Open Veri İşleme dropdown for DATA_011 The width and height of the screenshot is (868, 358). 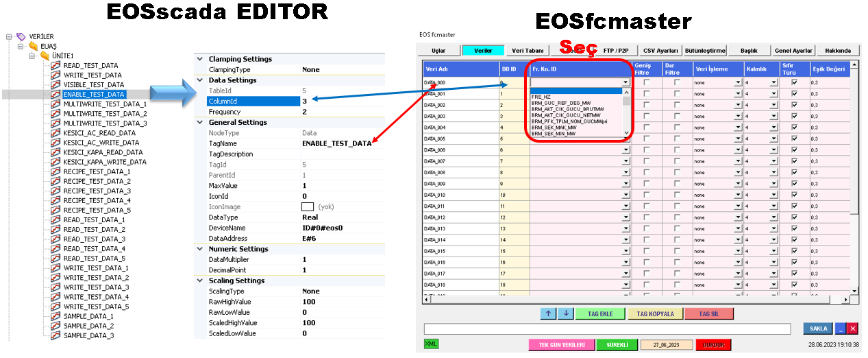[738, 206]
